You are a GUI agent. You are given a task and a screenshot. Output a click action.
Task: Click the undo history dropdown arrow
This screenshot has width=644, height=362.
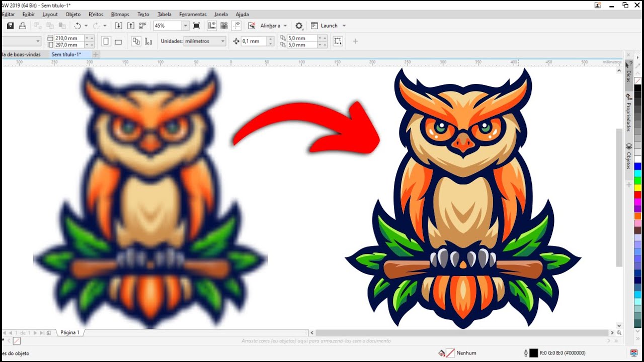pos(86,26)
